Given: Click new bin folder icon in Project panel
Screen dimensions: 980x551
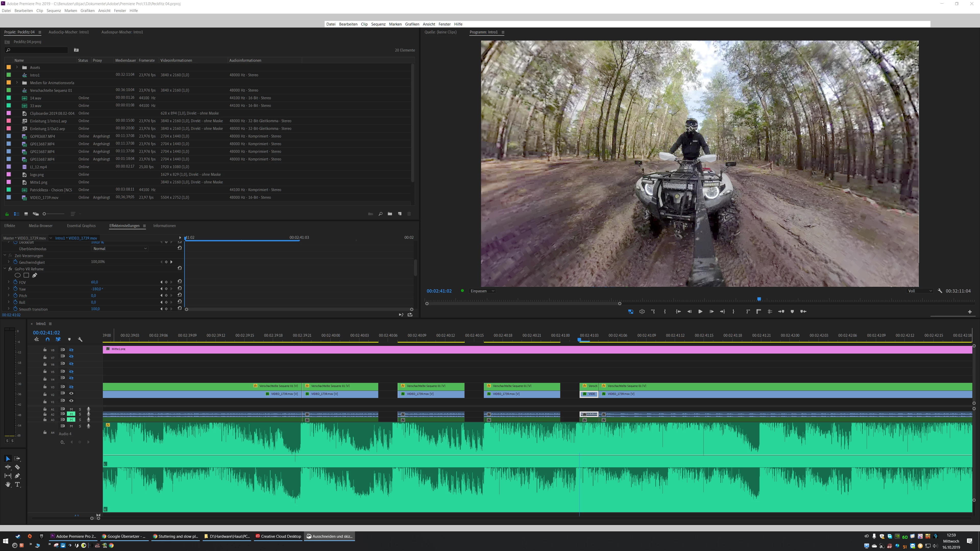Looking at the screenshot, I should (x=389, y=214).
